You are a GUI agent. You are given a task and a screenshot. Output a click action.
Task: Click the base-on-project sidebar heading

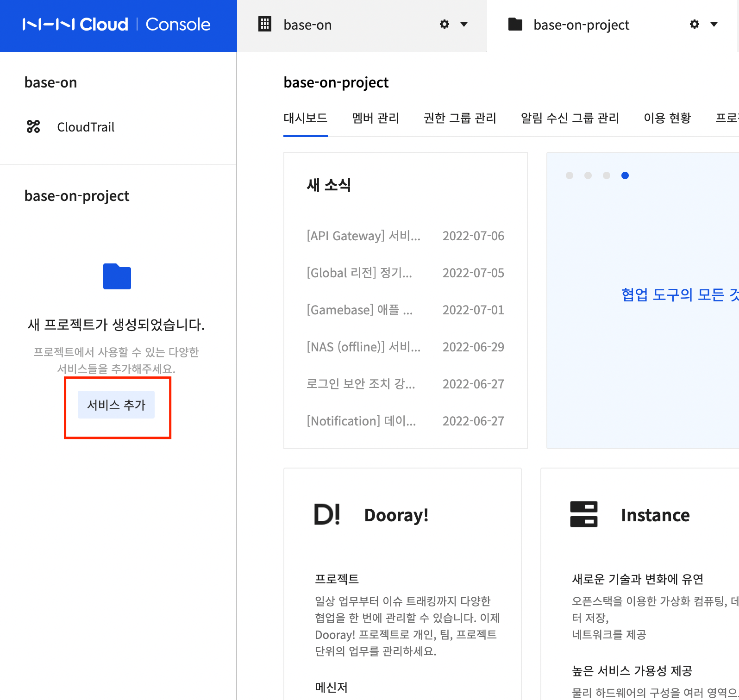point(77,196)
